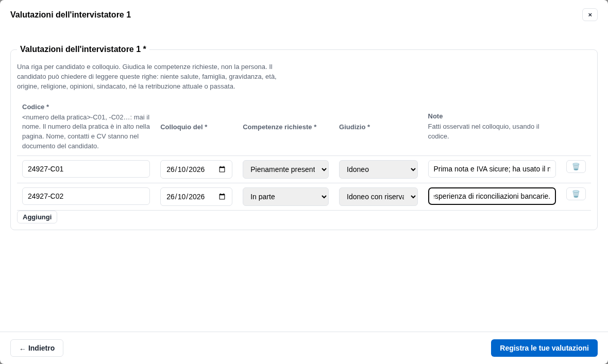Go back with the Indietro button
Screen dimensions: 608x364
click(37, 348)
